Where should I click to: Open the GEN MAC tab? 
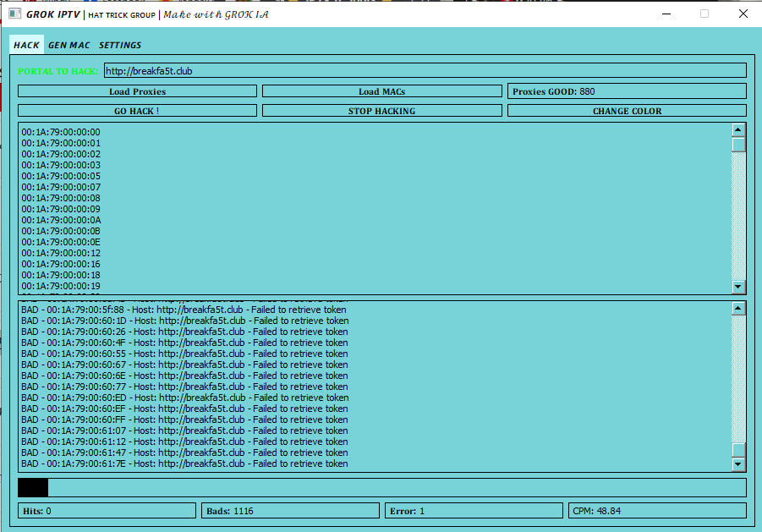pyautogui.click(x=69, y=45)
